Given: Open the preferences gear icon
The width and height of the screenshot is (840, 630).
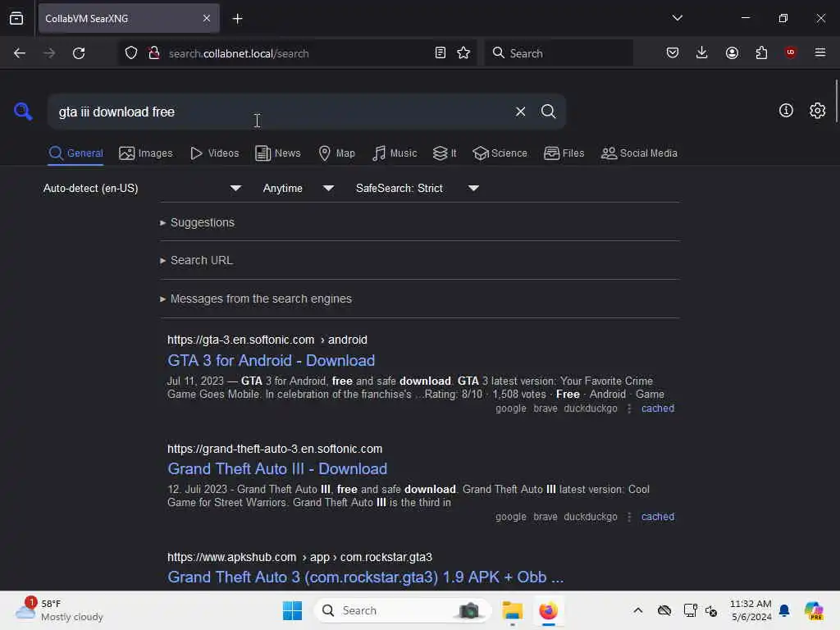Looking at the screenshot, I should point(817,111).
